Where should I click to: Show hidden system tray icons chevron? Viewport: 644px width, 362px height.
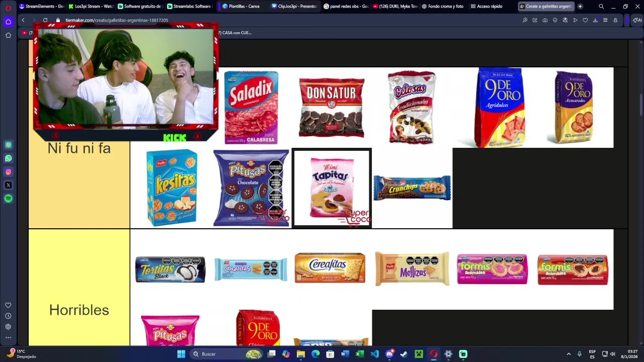tap(569, 354)
